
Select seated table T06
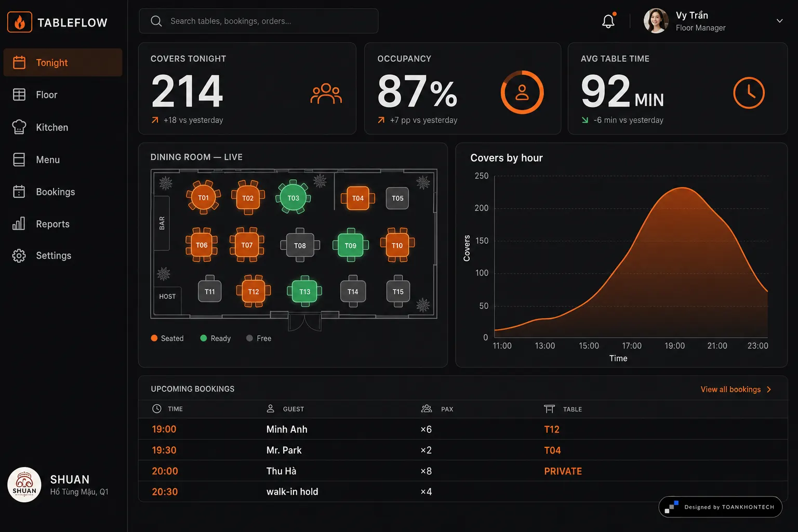point(202,245)
